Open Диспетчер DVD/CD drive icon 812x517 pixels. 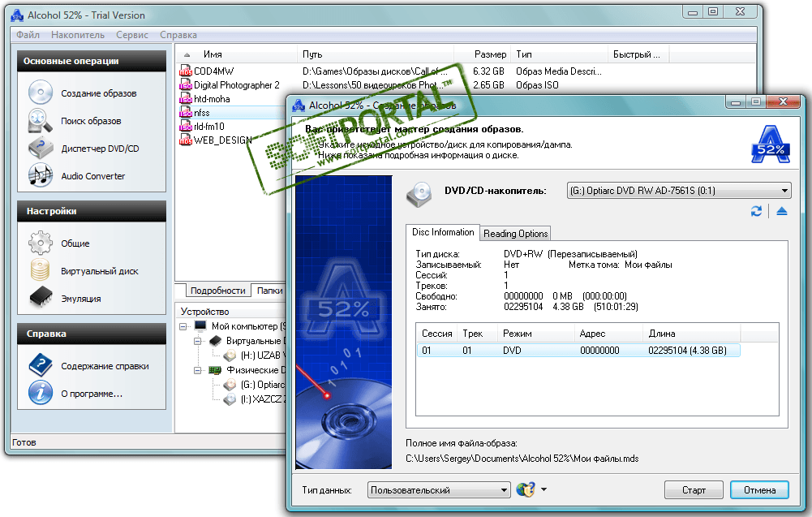tap(41, 149)
